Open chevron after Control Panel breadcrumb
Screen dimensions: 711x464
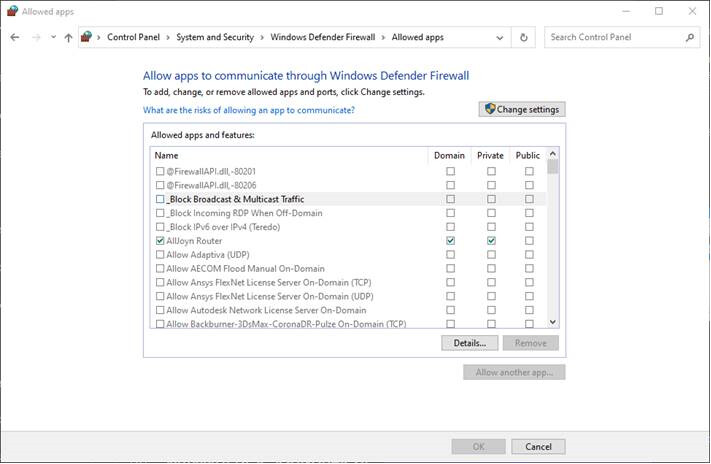[x=167, y=37]
